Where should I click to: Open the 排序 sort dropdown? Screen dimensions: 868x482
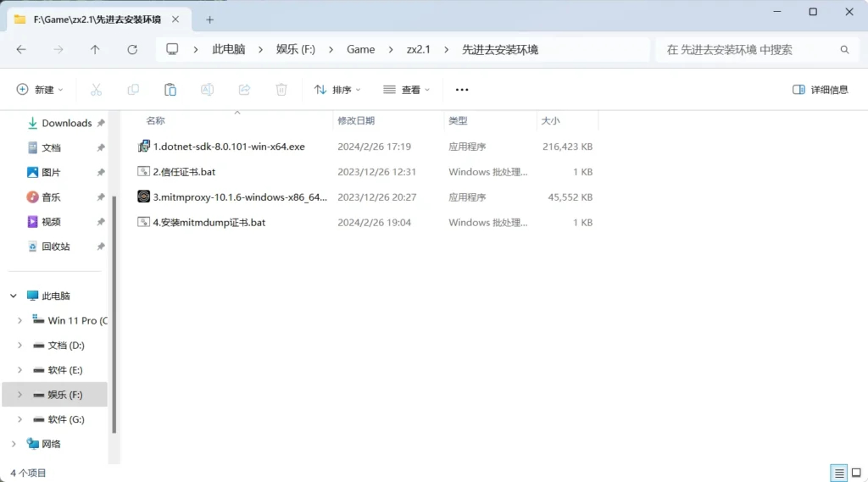point(337,90)
